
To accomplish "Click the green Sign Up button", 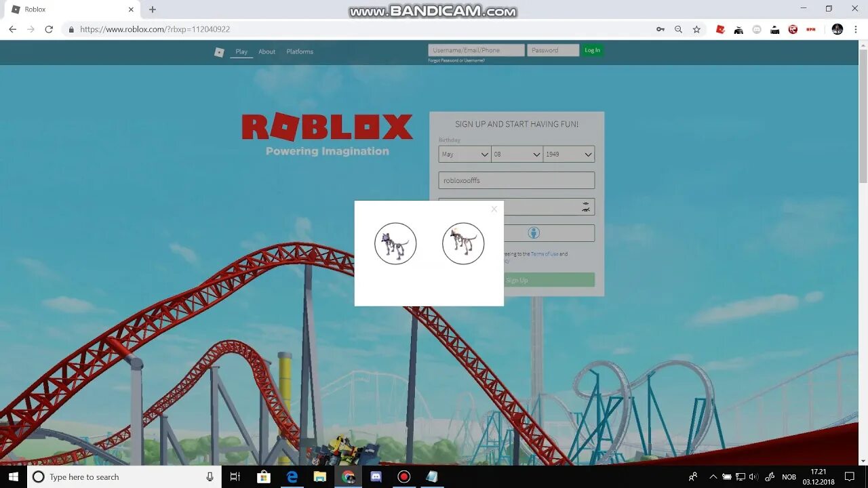I will point(517,280).
